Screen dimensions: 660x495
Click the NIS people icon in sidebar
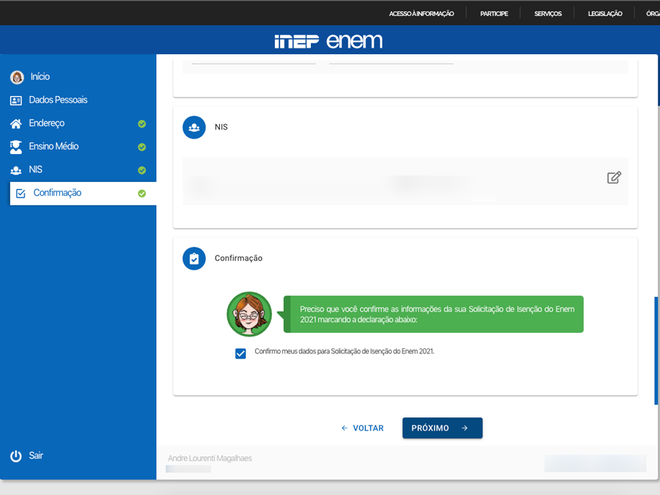(x=16, y=170)
